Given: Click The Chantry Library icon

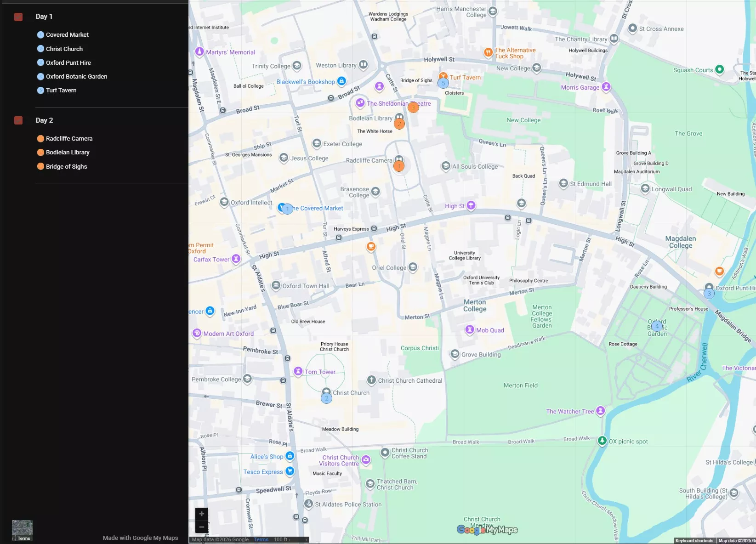Looking at the screenshot, I should pyautogui.click(x=614, y=39).
